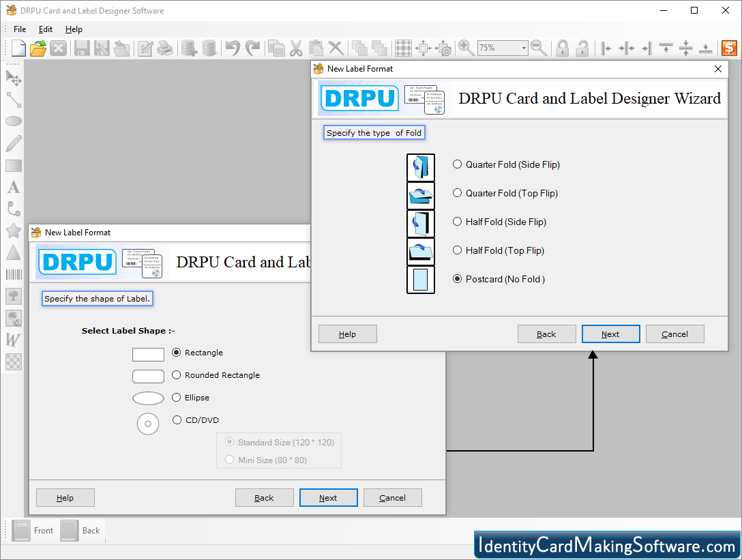
Task: Click the magnifier Zoom In icon
Action: [x=466, y=48]
